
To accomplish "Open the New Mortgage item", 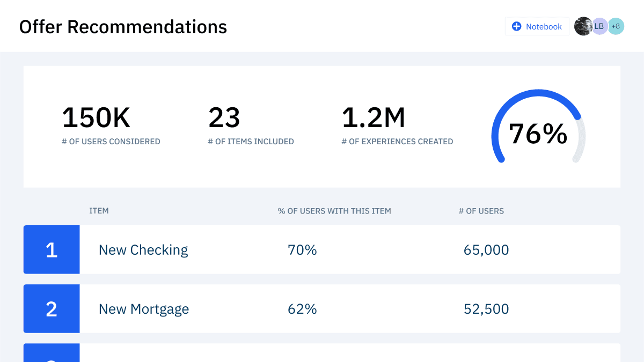I will (144, 309).
